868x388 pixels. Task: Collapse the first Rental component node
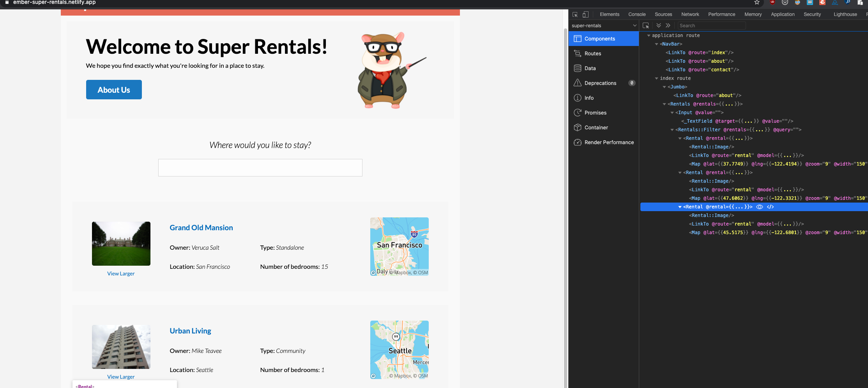tap(680, 138)
